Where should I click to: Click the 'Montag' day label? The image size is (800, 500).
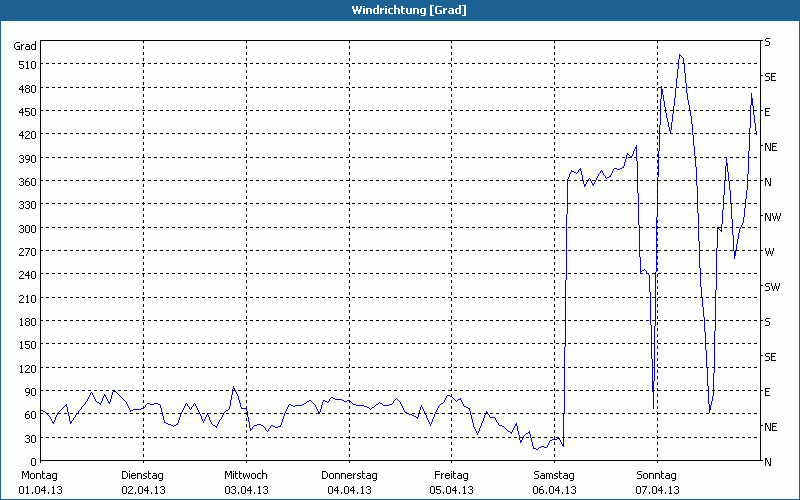coord(39,476)
